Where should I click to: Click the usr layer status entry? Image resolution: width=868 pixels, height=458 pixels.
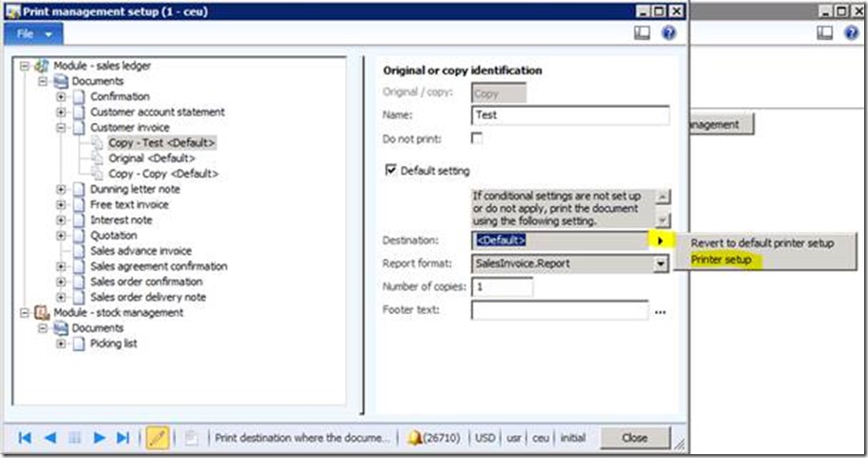coord(514,438)
